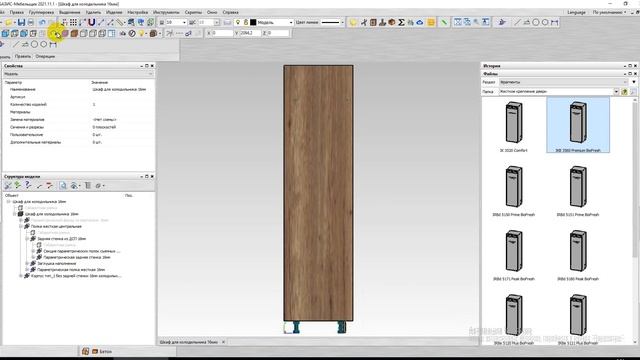This screenshot has height=360, width=640.
Task: Open the Правка menu
Action: point(16,12)
